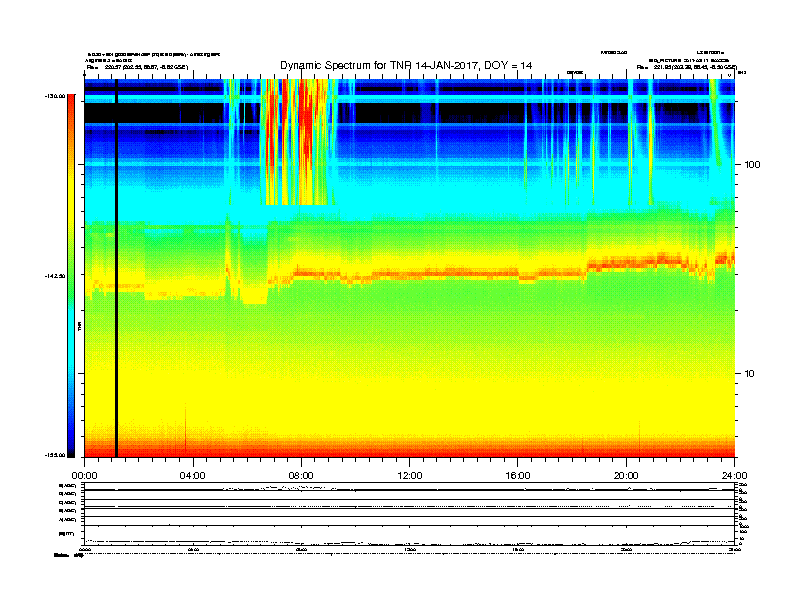Click the 04:00 time axis label
792x612 pixels.
193,476
